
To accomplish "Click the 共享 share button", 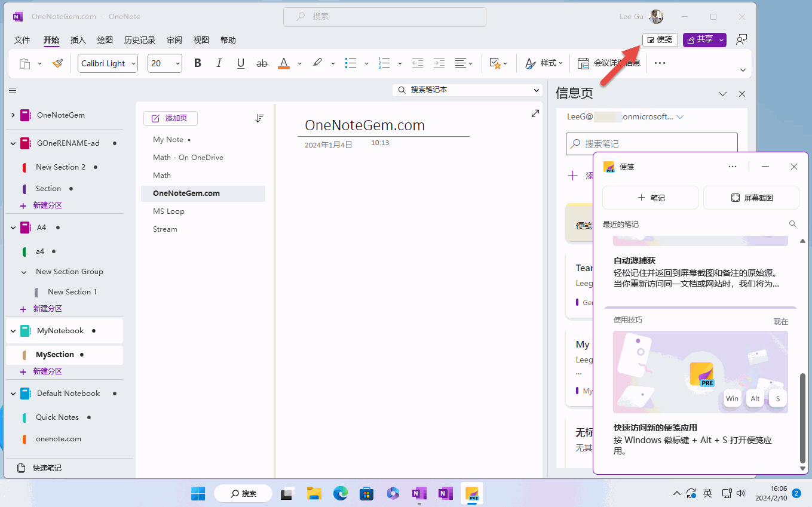I will 700,39.
